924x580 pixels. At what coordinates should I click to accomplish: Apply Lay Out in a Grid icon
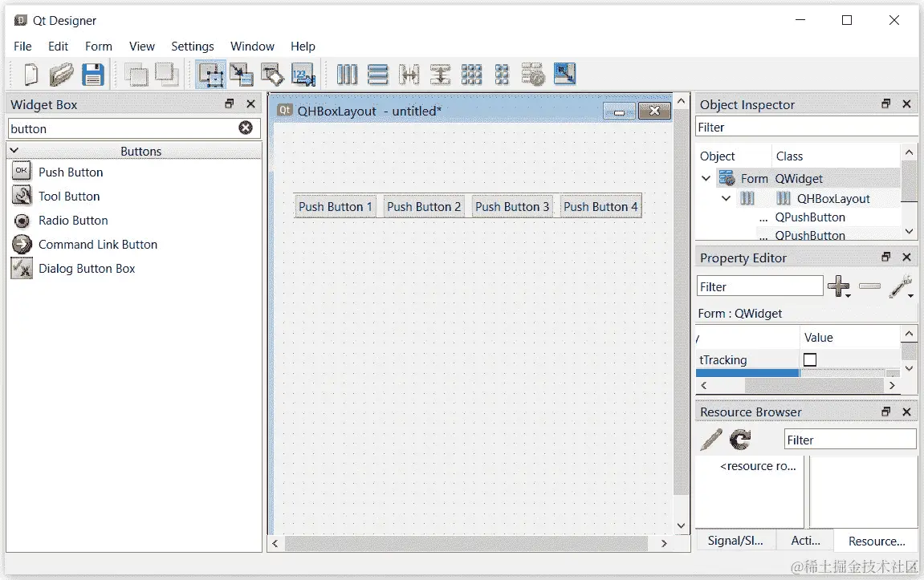coord(471,75)
